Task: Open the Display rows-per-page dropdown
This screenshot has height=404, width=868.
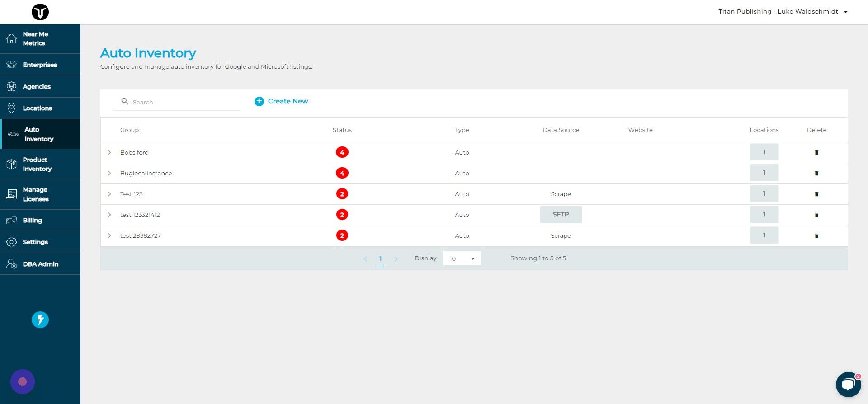Action: 462,258
